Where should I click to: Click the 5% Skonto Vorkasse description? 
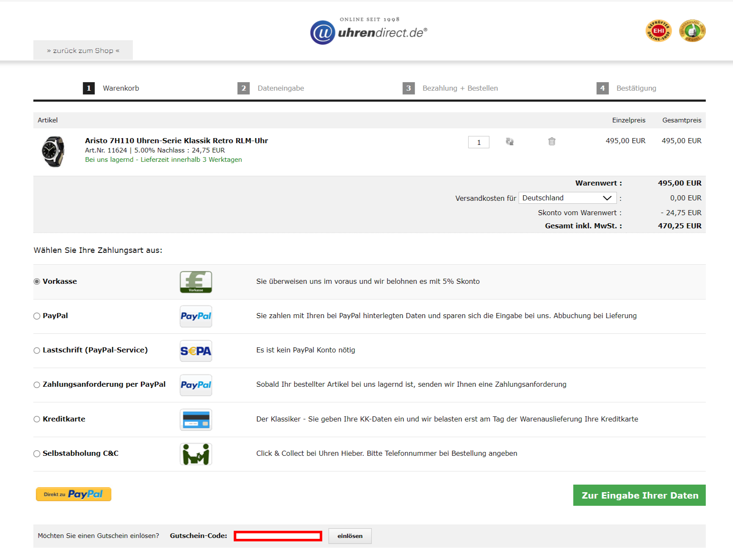pyautogui.click(x=368, y=281)
